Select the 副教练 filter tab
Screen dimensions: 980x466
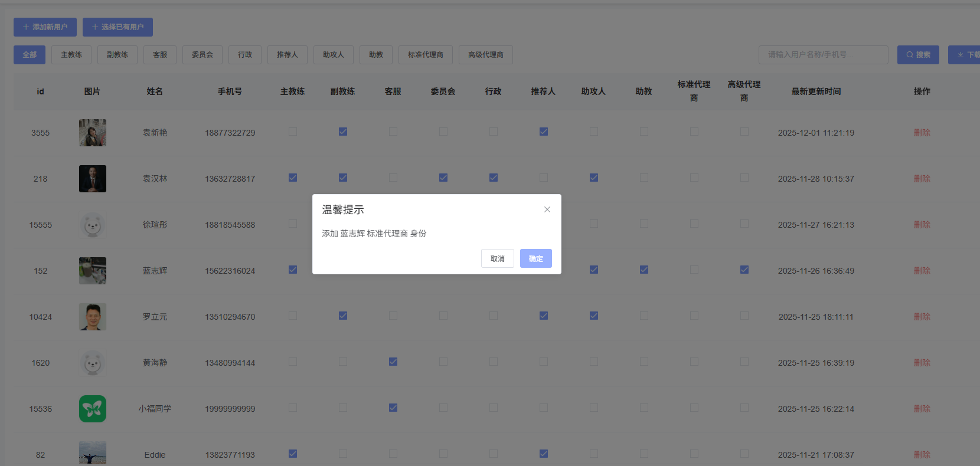[117, 55]
